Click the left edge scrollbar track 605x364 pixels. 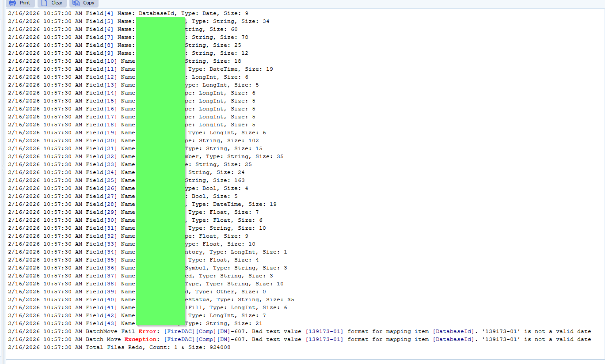[x=2, y=177]
